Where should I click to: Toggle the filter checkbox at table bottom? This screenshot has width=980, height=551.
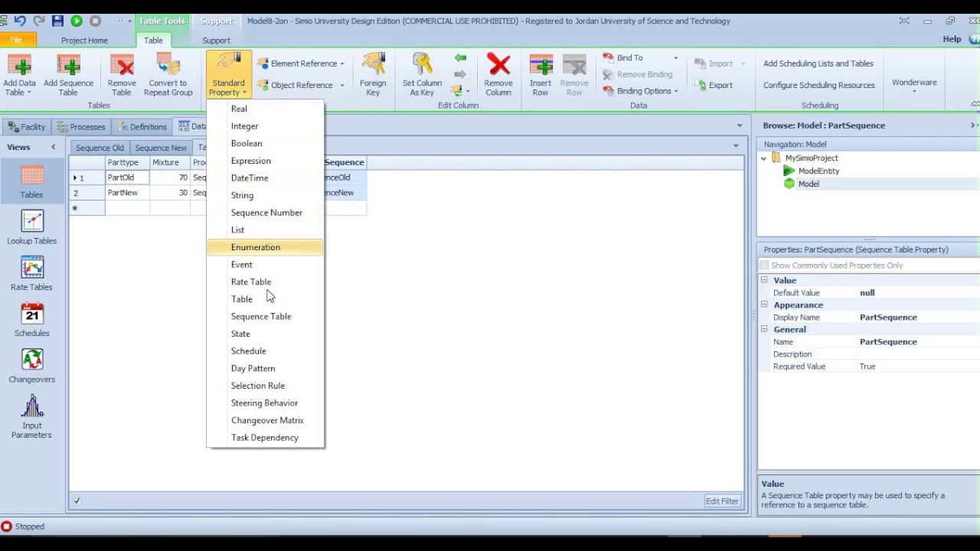(77, 501)
